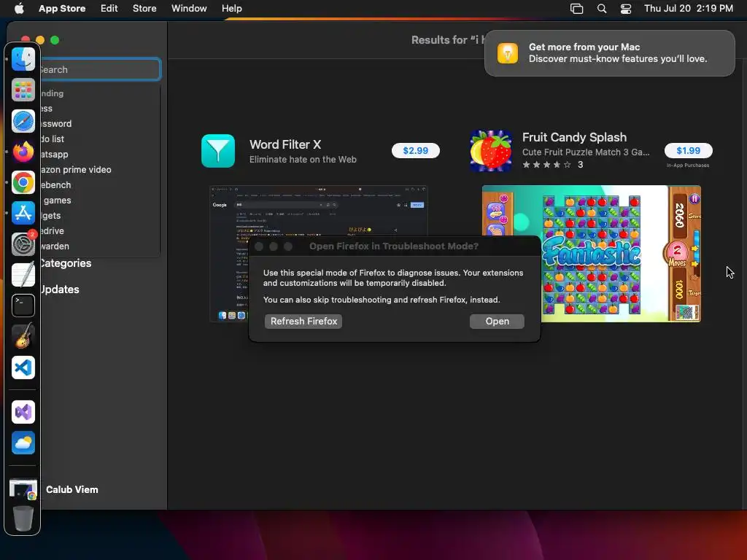Click the Fruit Candy Splash title
Image resolution: width=747 pixels, height=560 pixels.
[574, 137]
